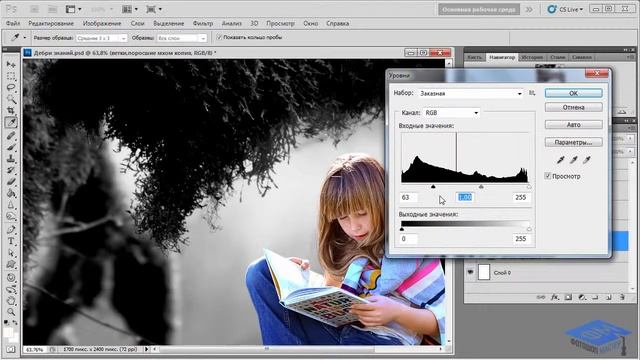Click the input midtone gray slider
This screenshot has width=640, height=360.
[x=481, y=187]
